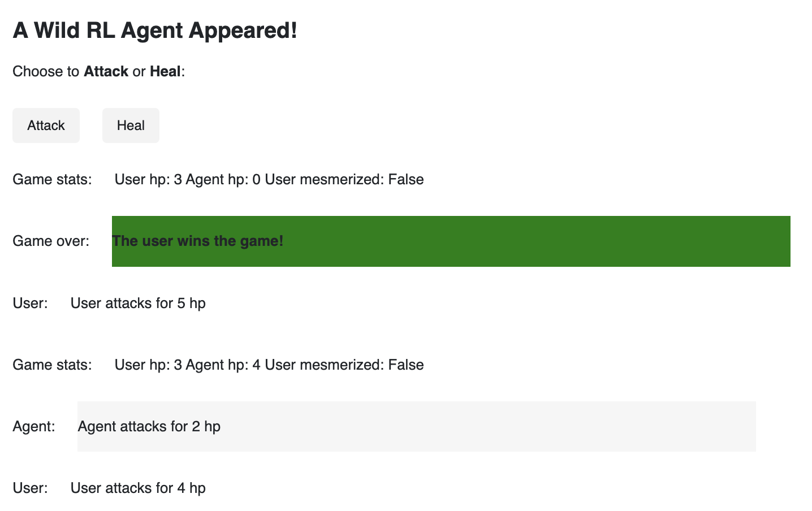Click the 'A Wild RL Agent Appeared!' heading
This screenshot has width=812, height=511.
(155, 31)
